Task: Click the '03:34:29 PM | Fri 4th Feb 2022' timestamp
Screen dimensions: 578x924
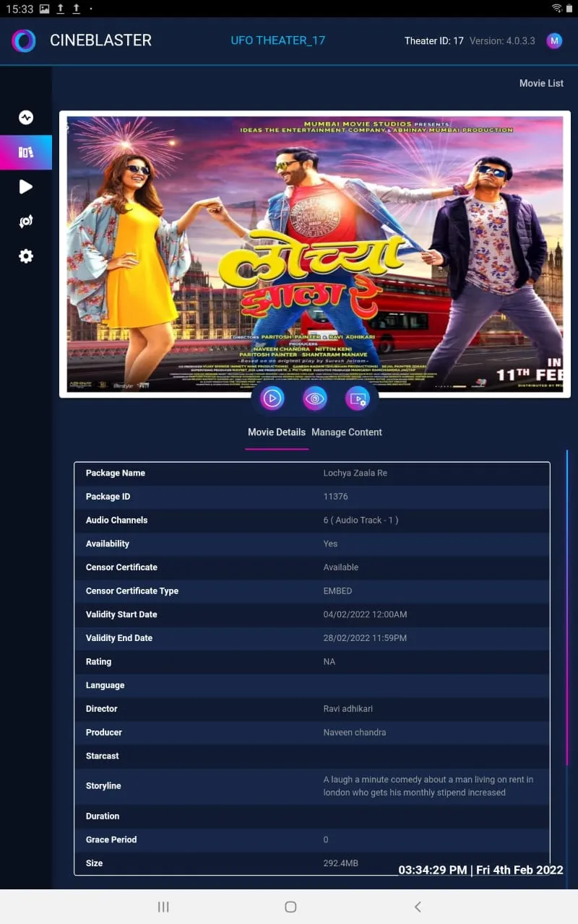Action: 481,870
